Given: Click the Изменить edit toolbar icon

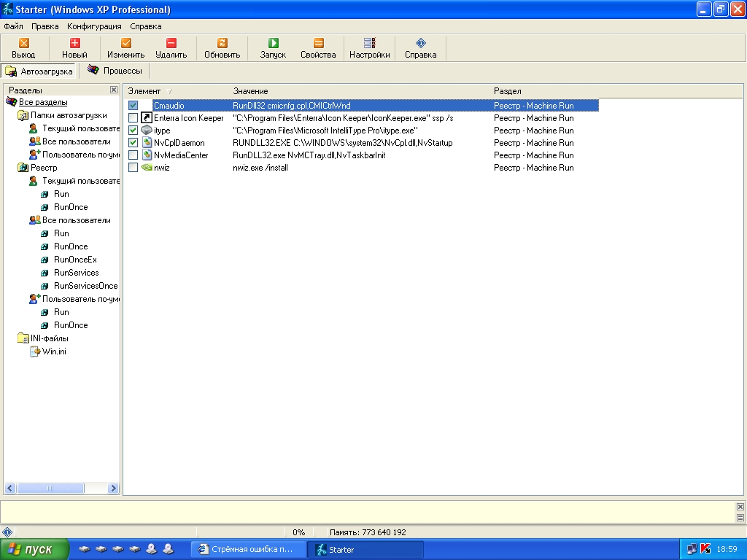Looking at the screenshot, I should pyautogui.click(x=125, y=43).
